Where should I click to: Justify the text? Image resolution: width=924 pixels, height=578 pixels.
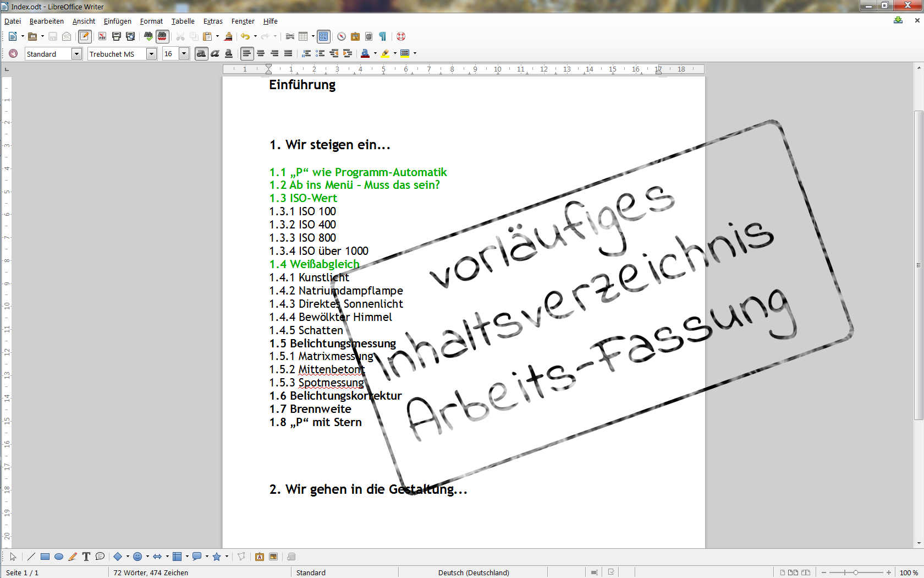288,53
